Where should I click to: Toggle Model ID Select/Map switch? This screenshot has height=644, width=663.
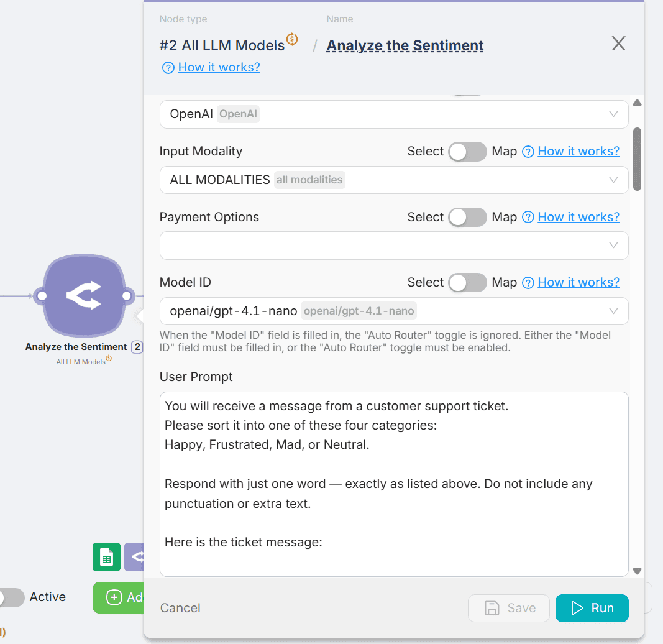(x=467, y=283)
